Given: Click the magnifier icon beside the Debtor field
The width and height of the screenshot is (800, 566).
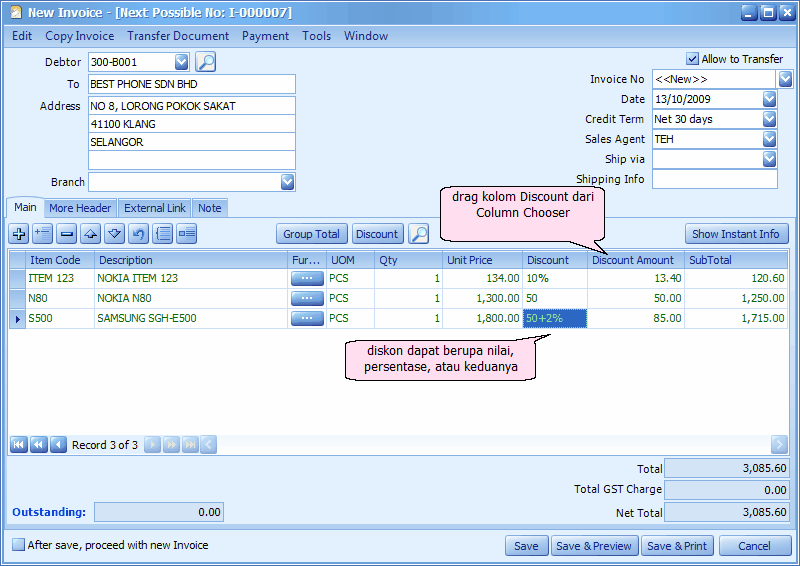Looking at the screenshot, I should click(x=205, y=62).
